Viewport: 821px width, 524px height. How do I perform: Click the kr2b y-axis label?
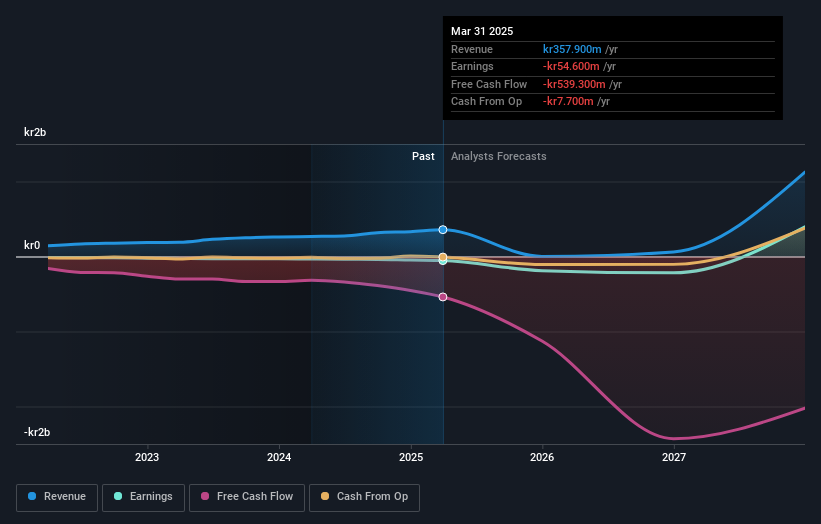click(x=35, y=132)
